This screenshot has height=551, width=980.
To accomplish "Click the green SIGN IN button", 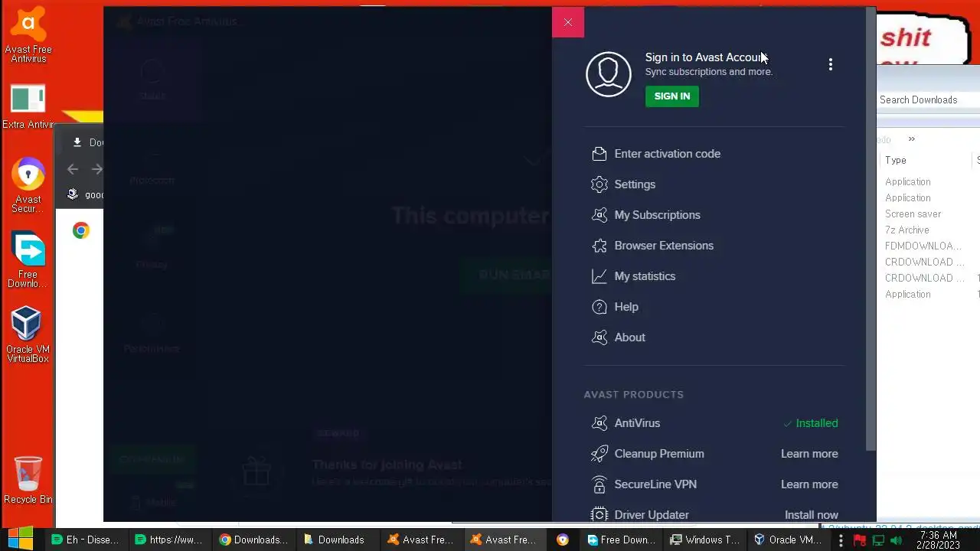I will [672, 96].
